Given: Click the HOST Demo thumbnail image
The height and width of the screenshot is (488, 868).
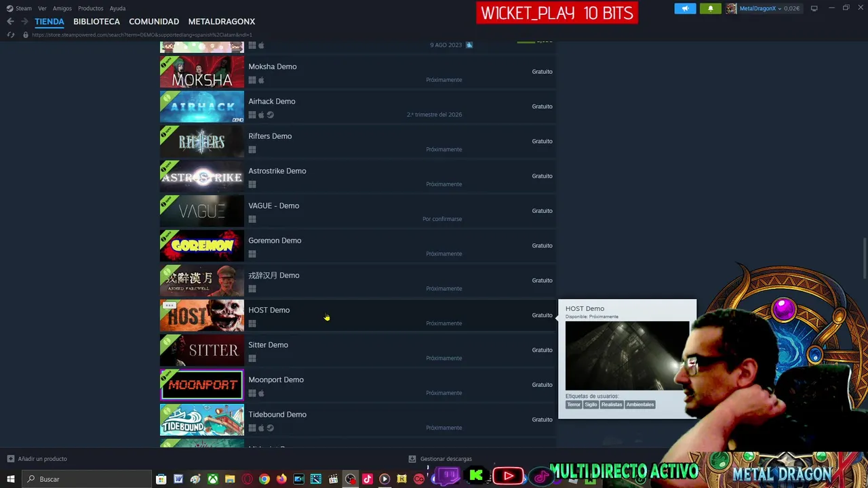Looking at the screenshot, I should pyautogui.click(x=201, y=316).
